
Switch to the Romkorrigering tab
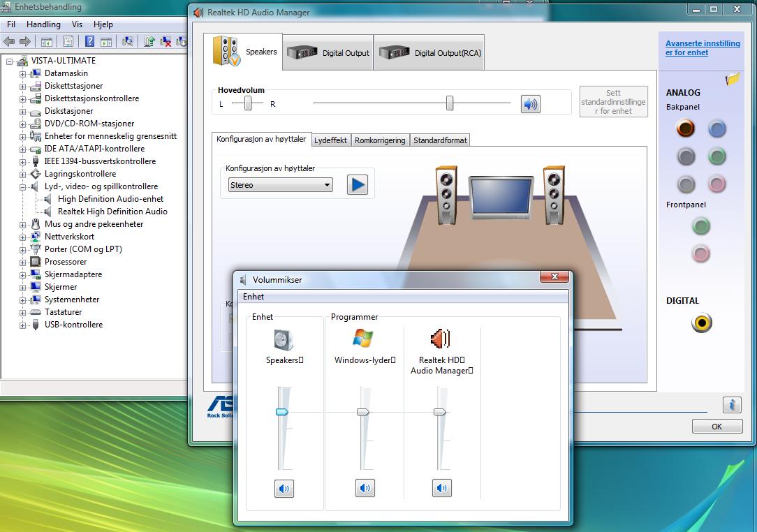click(x=380, y=140)
